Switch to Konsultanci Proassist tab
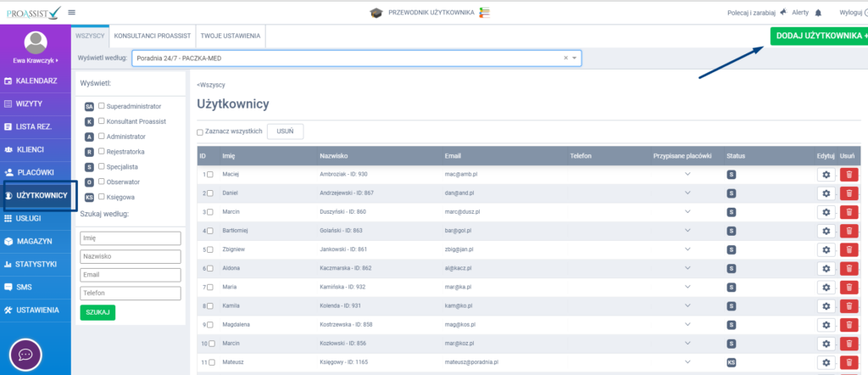The image size is (868, 375). [153, 36]
